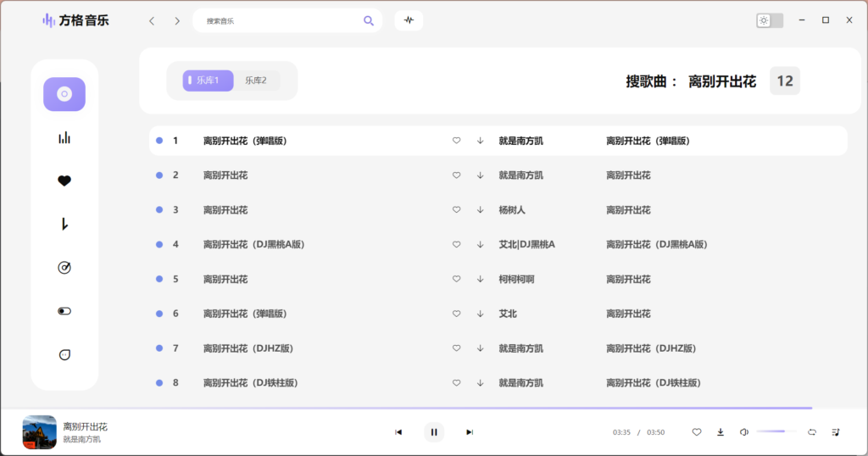Favorite song 4 DJ黑桃A版
This screenshot has width=868, height=456.
click(456, 244)
